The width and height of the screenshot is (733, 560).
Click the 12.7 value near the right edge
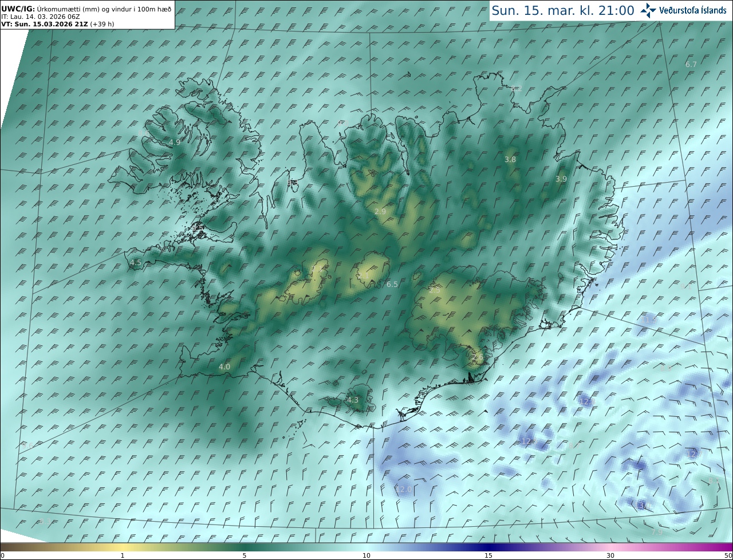tap(693, 454)
